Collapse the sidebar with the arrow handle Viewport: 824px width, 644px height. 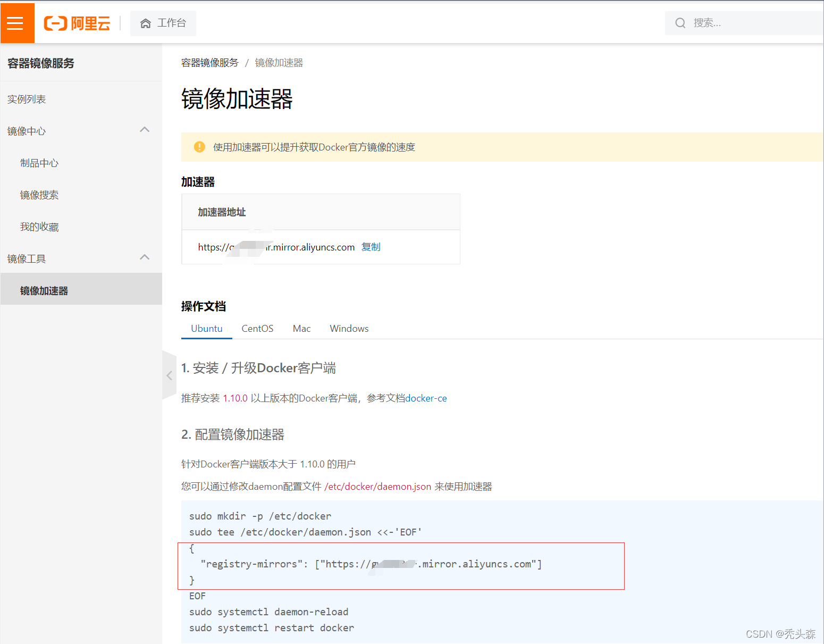[169, 375]
